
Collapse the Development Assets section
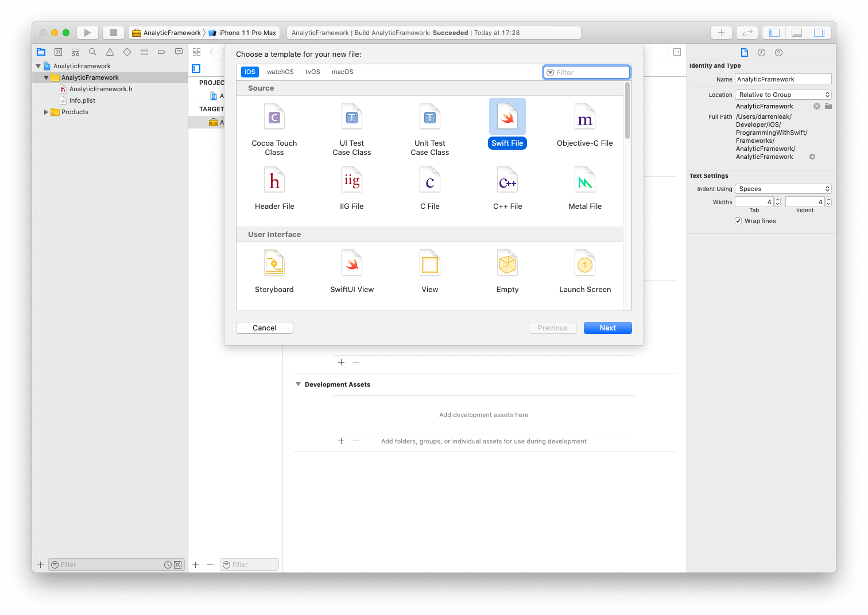298,384
